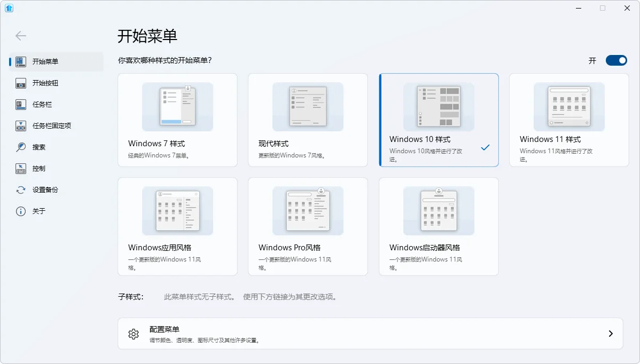Viewport: 640px width, 364px height.
Task: Click the gear icon beside 配置菜单
Action: click(x=134, y=334)
